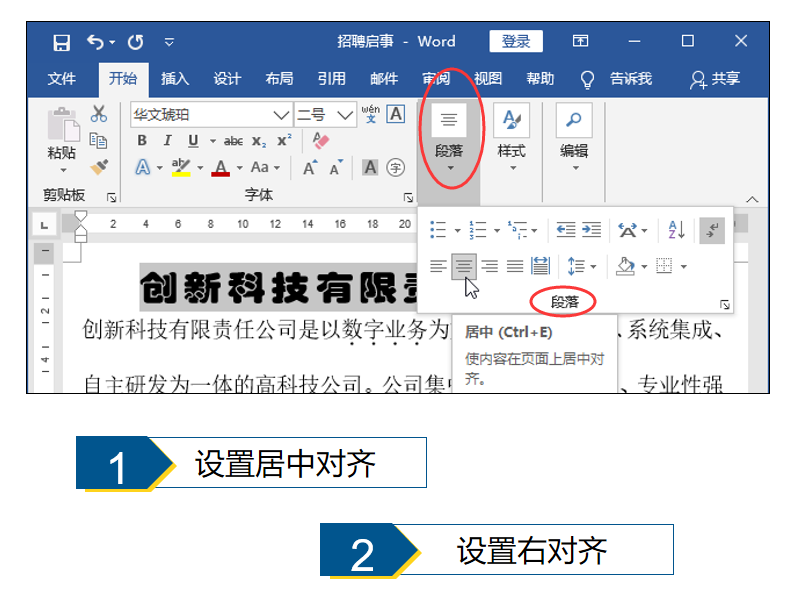The height and width of the screenshot is (609, 789).
Task: Open the underline style dropdown arrow
Action: pyautogui.click(x=213, y=141)
